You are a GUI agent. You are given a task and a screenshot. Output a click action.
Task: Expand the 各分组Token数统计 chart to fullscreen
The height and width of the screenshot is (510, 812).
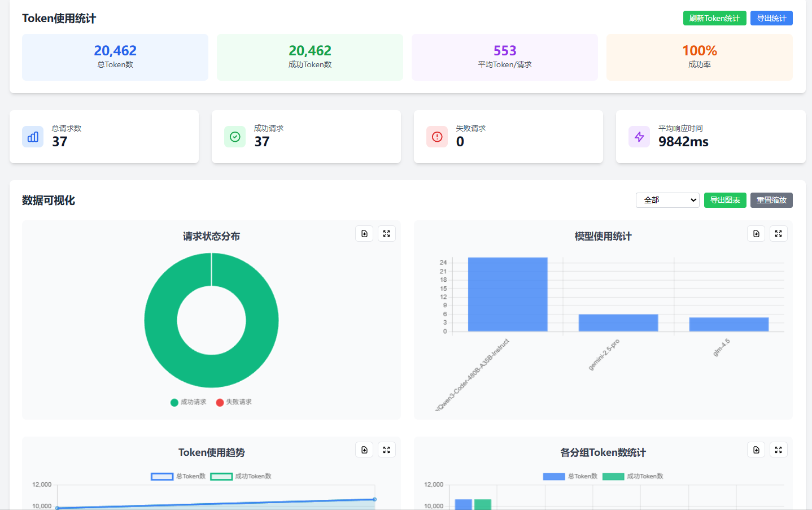(778, 450)
